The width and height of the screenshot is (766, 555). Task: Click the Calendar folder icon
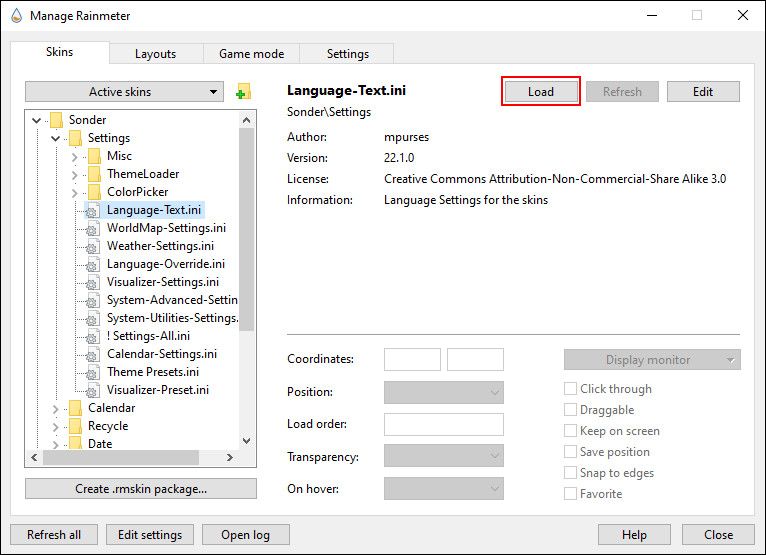tap(76, 408)
